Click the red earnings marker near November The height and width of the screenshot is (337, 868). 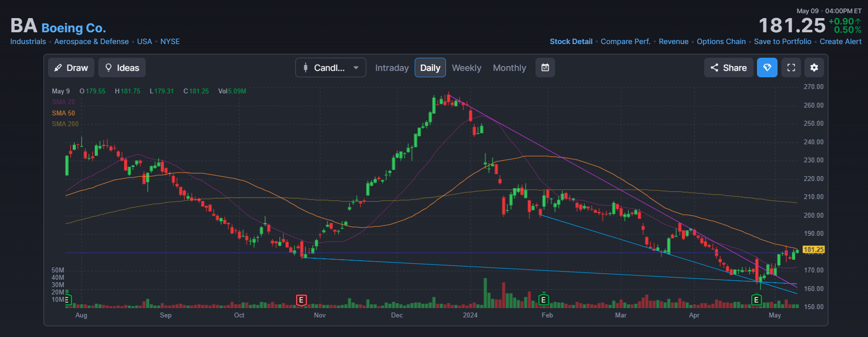(x=301, y=300)
